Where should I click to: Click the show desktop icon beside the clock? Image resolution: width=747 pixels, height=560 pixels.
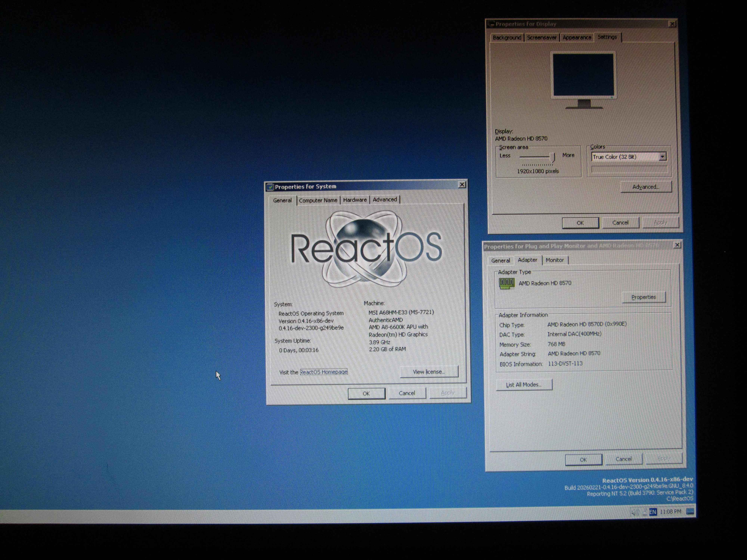[690, 511]
